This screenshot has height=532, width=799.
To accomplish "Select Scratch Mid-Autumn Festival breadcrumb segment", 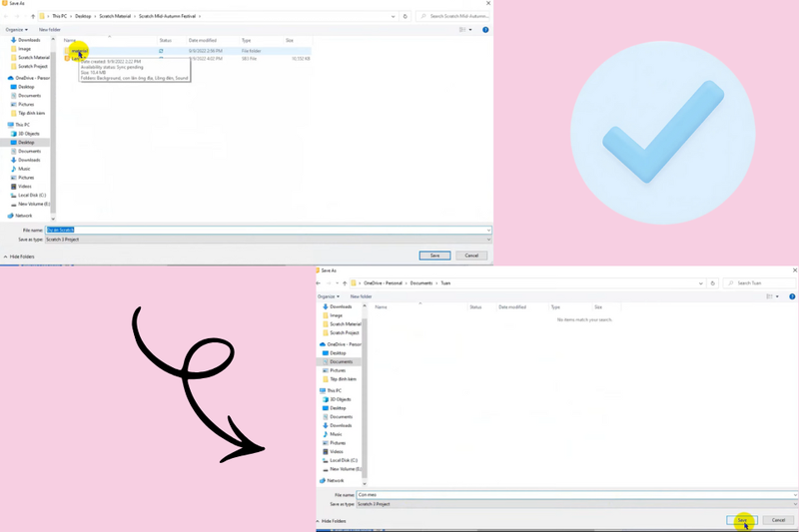I will coord(167,16).
